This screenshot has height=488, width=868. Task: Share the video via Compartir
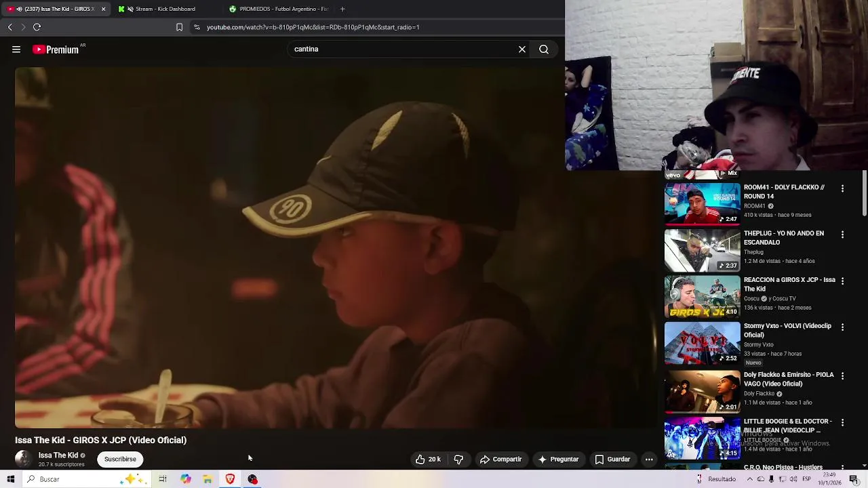point(501,460)
